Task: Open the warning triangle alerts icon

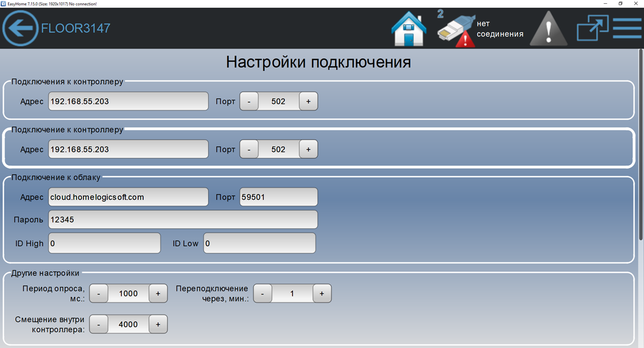Action: pos(548,29)
